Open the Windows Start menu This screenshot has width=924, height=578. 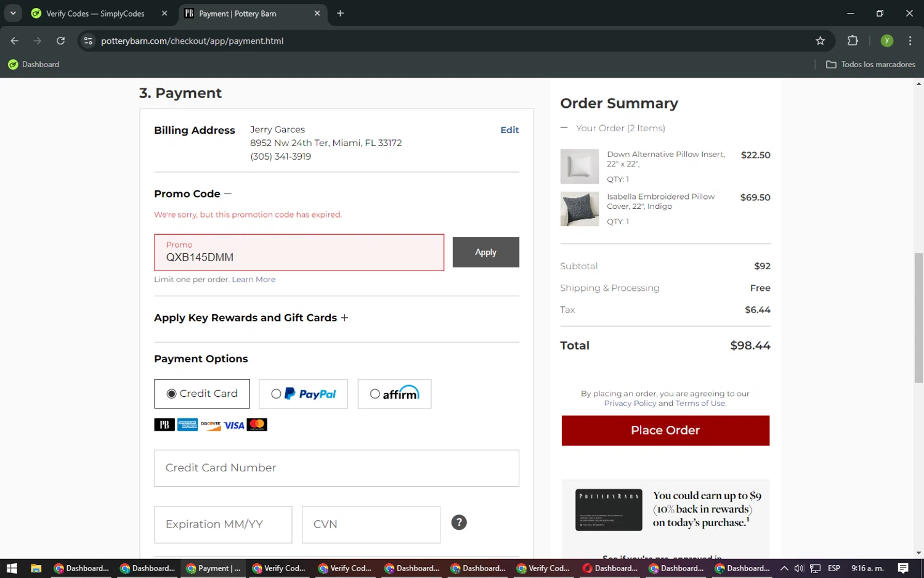11,568
